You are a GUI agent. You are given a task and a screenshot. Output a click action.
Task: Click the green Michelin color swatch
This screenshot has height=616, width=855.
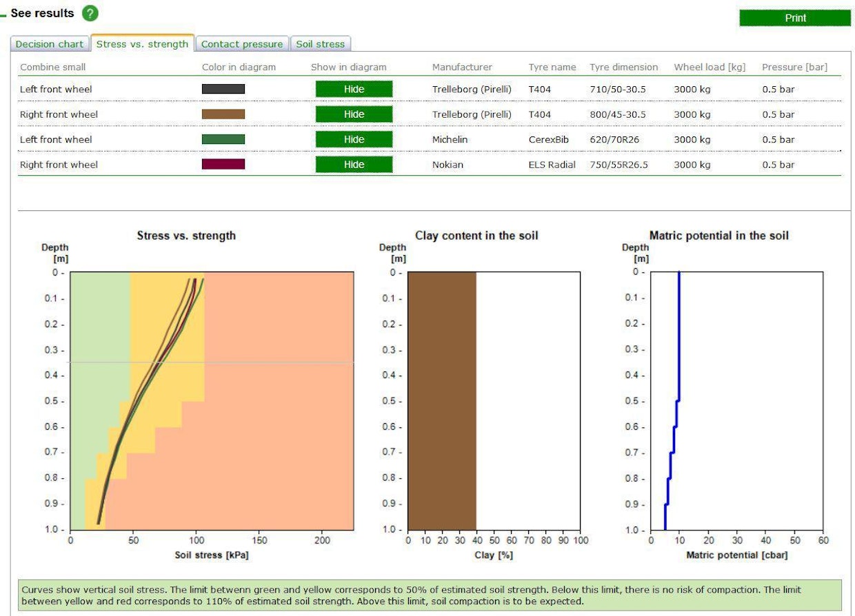pos(223,139)
